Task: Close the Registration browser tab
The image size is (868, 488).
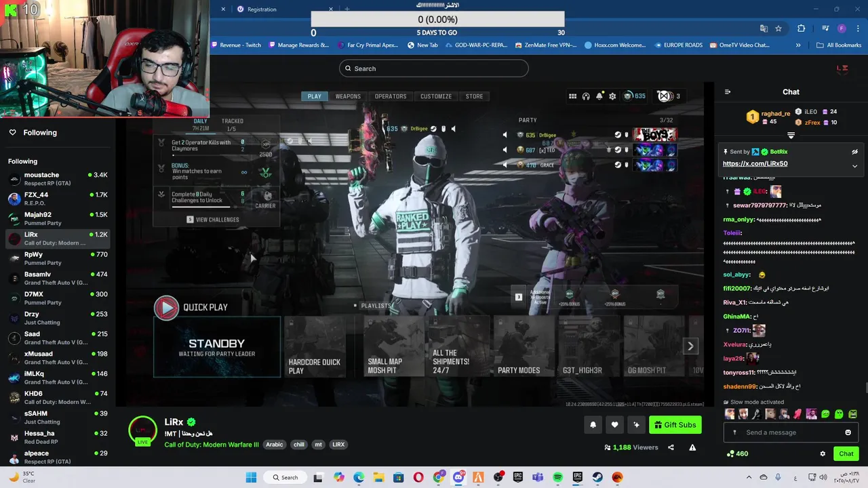Action: click(x=331, y=9)
